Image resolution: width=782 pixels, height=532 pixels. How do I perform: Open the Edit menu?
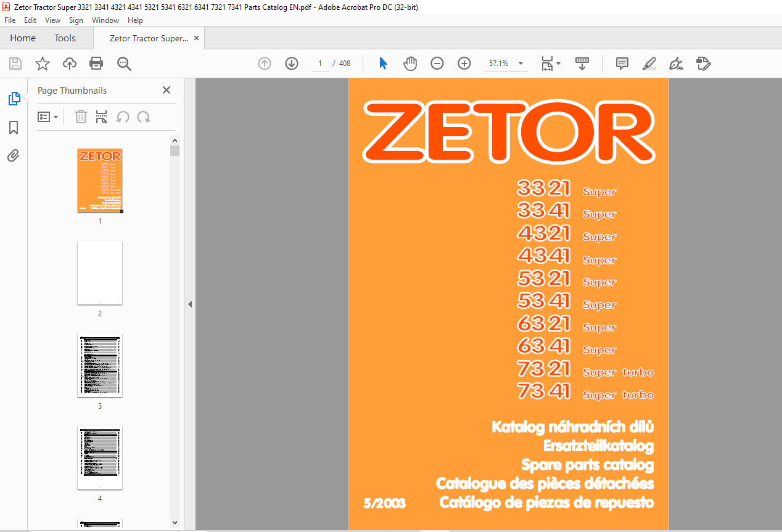30,20
